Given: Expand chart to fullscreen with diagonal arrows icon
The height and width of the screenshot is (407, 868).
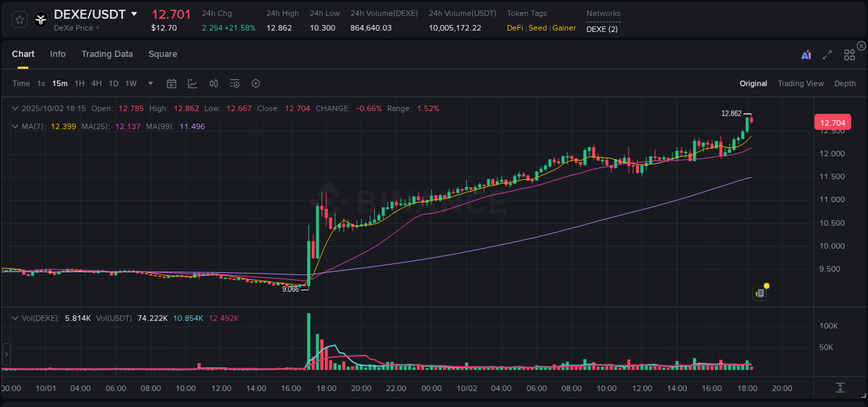Looking at the screenshot, I should tap(827, 54).
